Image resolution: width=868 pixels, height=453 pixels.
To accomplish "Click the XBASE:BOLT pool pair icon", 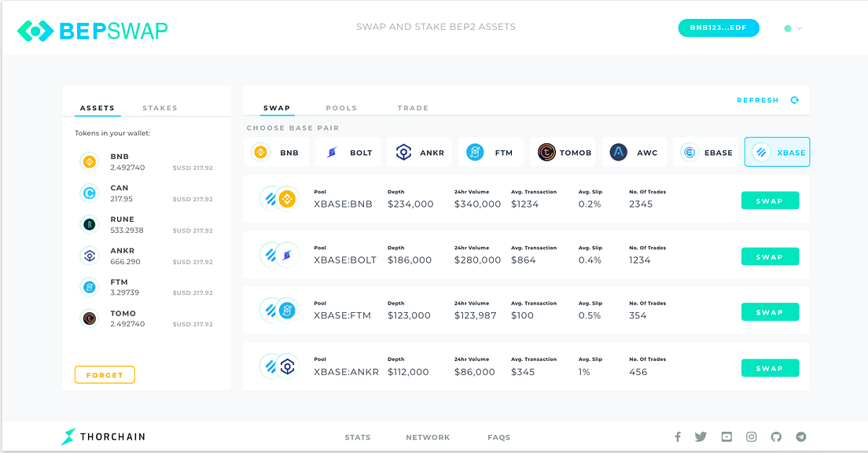I will (x=279, y=255).
